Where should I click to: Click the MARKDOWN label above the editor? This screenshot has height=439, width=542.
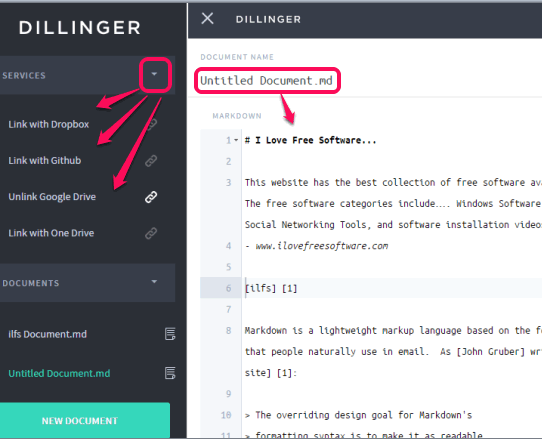237,116
